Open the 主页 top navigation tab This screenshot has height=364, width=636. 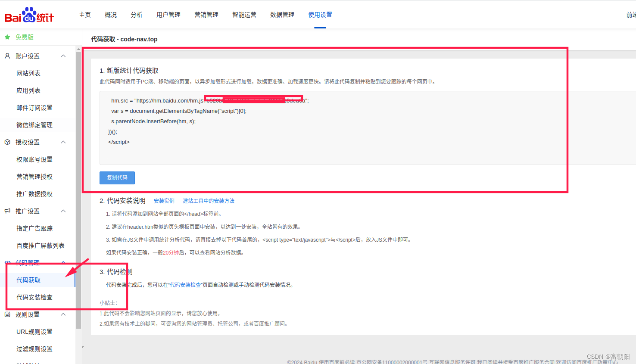[x=85, y=15]
